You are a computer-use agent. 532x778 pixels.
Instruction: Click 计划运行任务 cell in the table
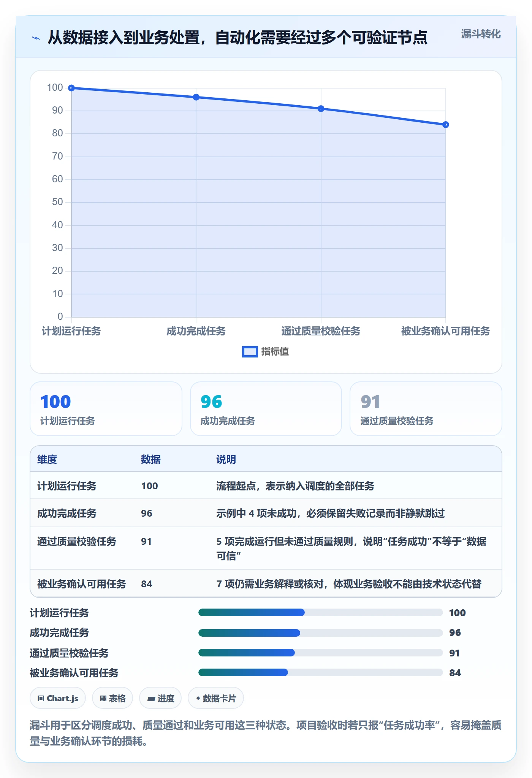tap(67, 486)
